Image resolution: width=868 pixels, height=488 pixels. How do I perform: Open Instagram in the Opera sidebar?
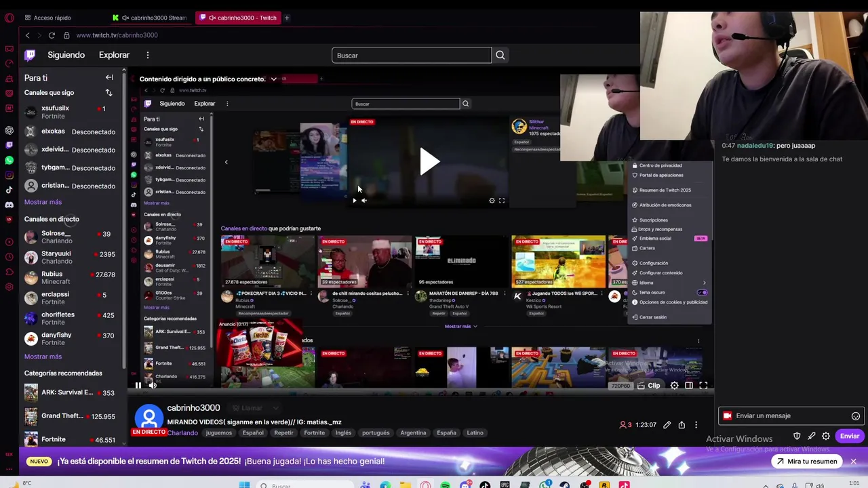tap(9, 175)
